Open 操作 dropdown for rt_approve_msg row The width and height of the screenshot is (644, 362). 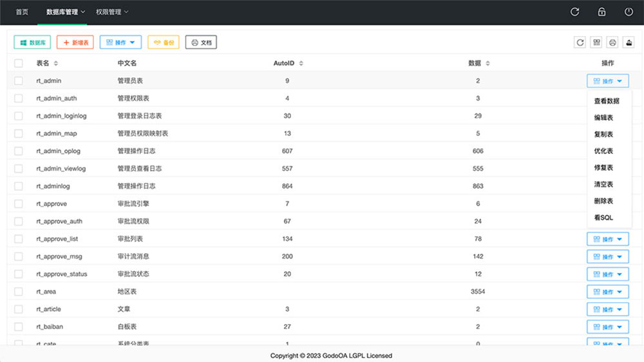[607, 257]
